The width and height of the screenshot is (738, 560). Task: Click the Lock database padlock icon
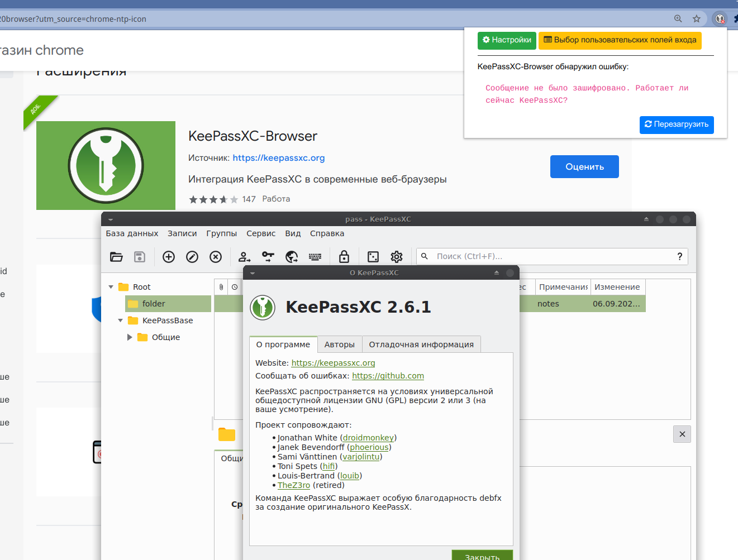tap(344, 257)
